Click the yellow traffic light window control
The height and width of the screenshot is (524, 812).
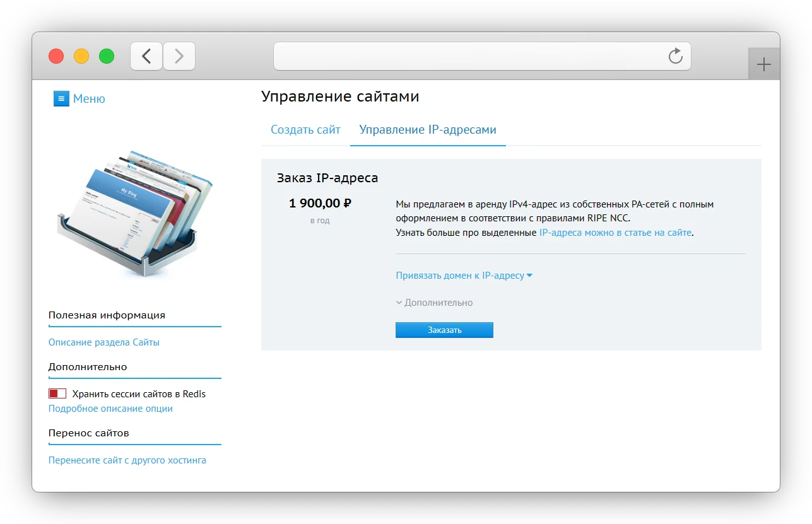81,55
